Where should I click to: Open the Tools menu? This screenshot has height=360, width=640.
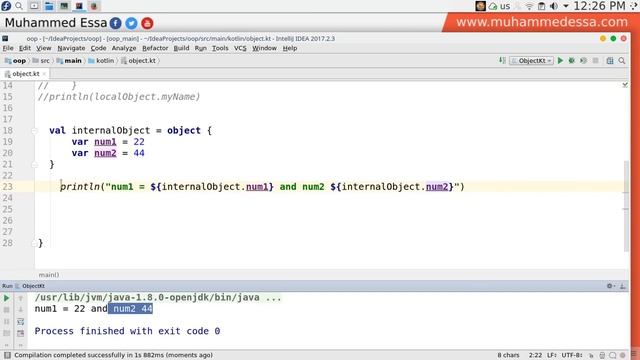click(x=220, y=48)
